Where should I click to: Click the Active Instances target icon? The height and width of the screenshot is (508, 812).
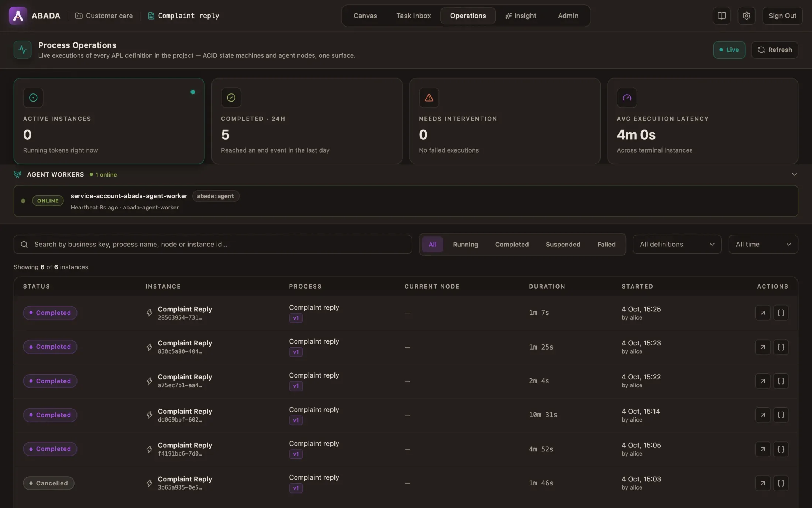(33, 98)
